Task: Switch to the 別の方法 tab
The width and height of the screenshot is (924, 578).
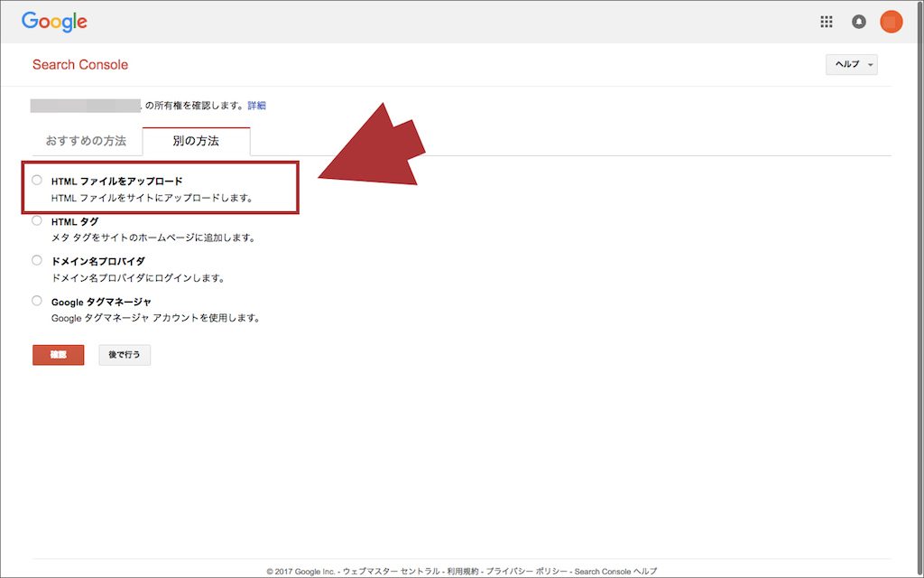Action: (196, 141)
